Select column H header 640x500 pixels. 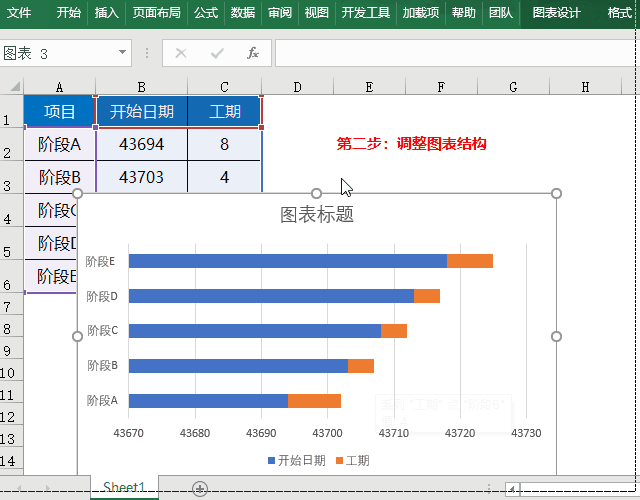click(585, 87)
